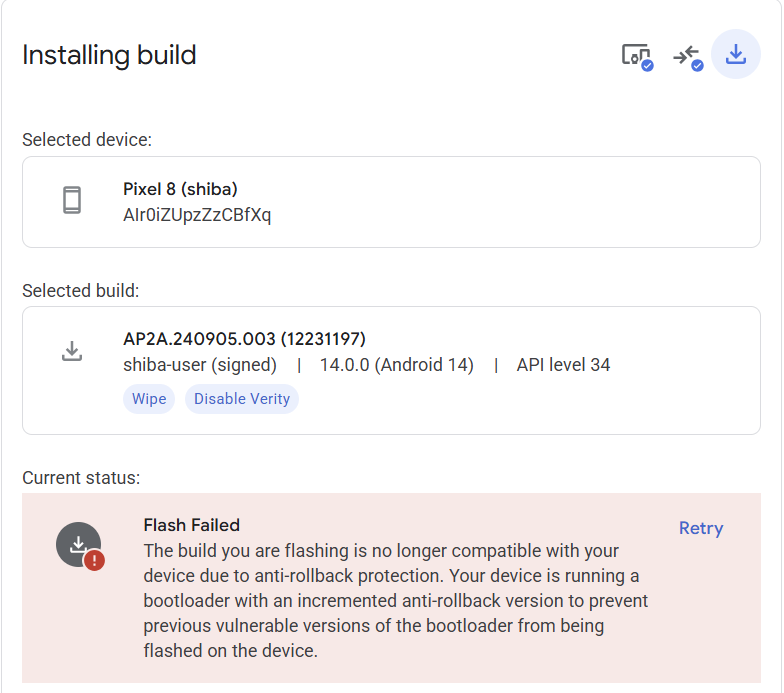This screenshot has width=784, height=693.
Task: Click the anti-rollback error message text
Action: click(396, 600)
